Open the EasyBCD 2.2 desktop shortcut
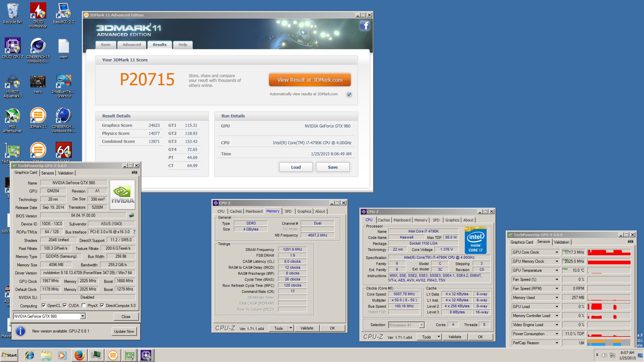 63,14
